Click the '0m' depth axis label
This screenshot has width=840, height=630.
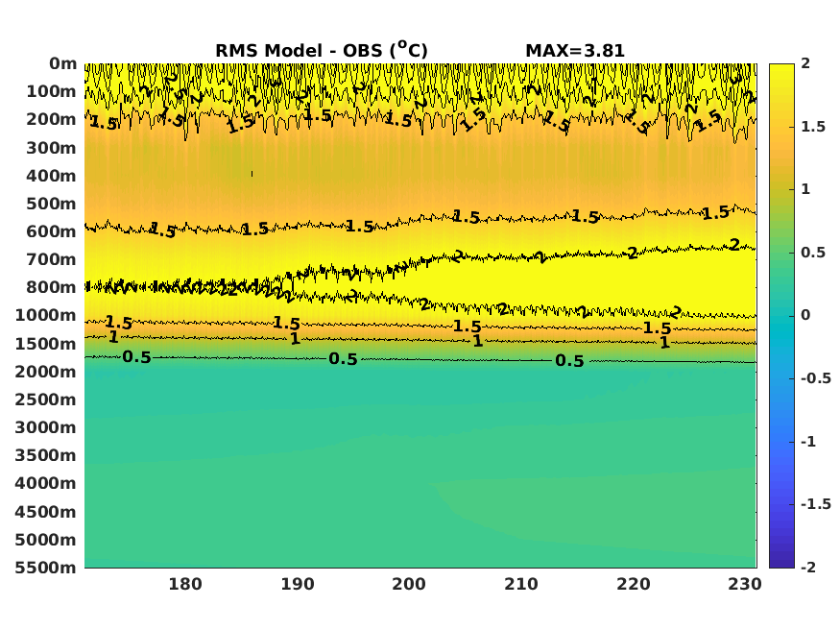pos(63,63)
